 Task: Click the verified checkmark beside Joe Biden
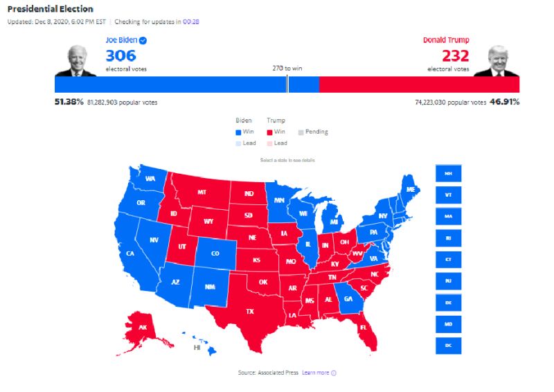pos(143,40)
